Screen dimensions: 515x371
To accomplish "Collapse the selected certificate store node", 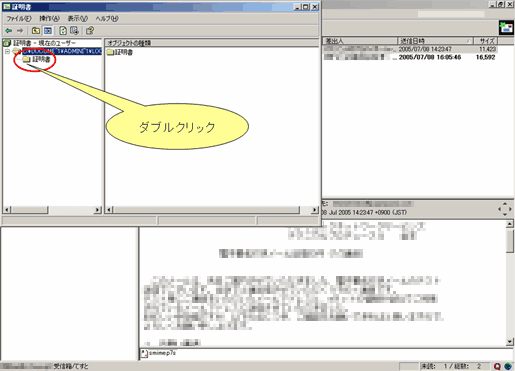I will (7, 51).
